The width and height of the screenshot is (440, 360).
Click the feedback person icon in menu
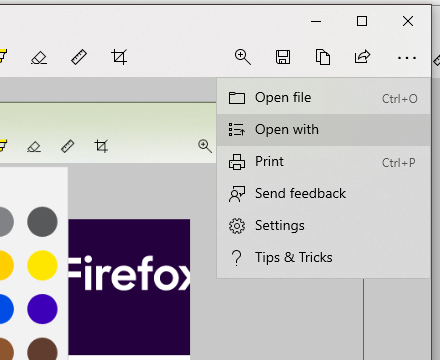point(237,194)
